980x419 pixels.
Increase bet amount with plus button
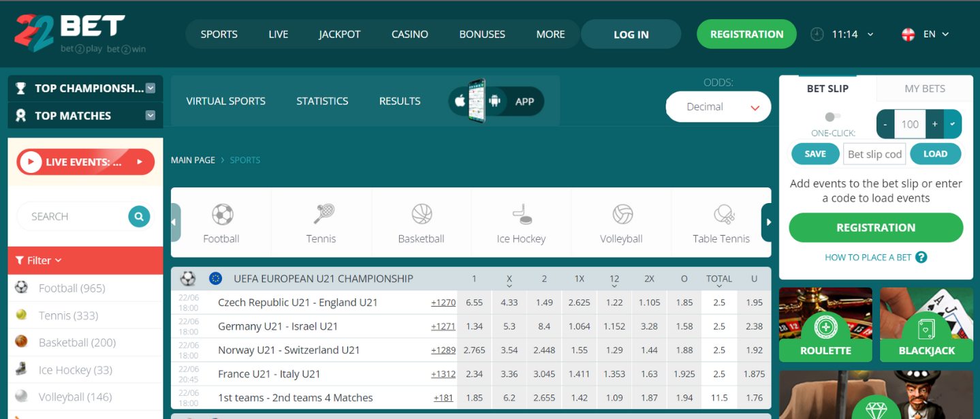coord(935,124)
